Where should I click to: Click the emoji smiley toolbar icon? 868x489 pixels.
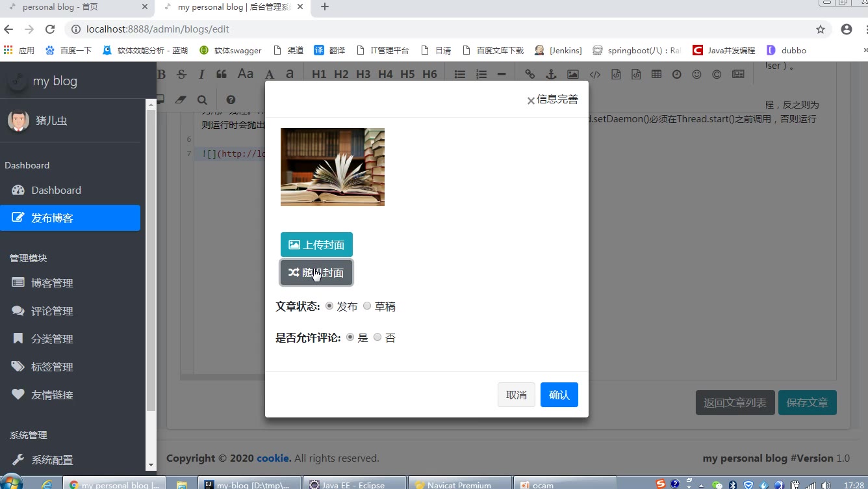(696, 74)
